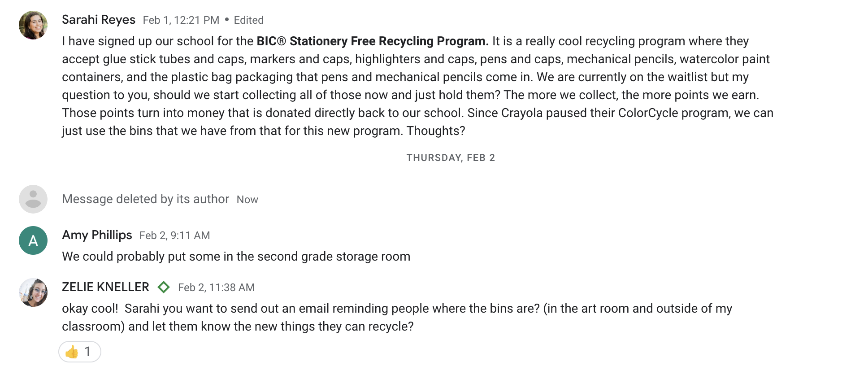Click the Feb 2, 11:38 AM timestamp

pyautogui.click(x=216, y=288)
